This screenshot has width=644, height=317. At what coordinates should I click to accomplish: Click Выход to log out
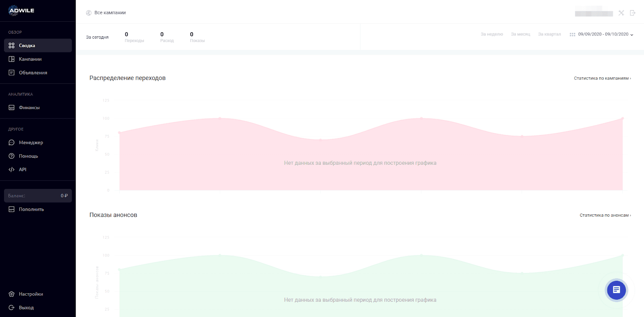[x=26, y=308]
